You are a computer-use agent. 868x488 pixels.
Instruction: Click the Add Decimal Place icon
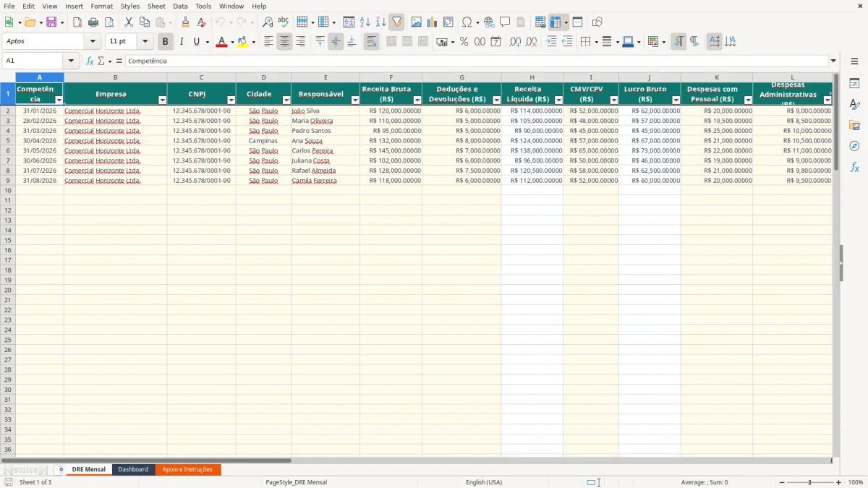point(515,42)
